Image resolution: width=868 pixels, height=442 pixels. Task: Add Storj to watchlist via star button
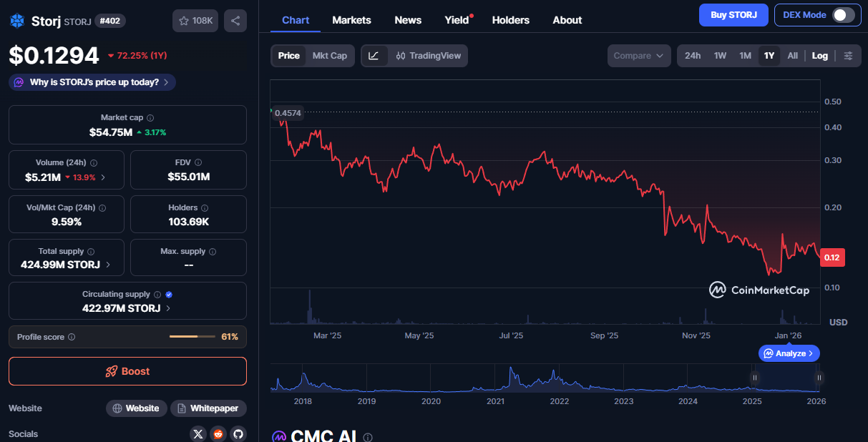click(195, 21)
